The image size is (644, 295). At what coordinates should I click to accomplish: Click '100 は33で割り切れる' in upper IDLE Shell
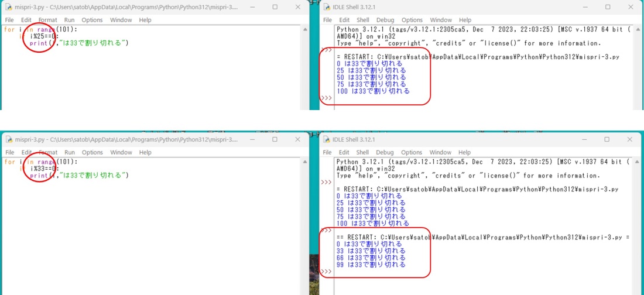point(373,91)
